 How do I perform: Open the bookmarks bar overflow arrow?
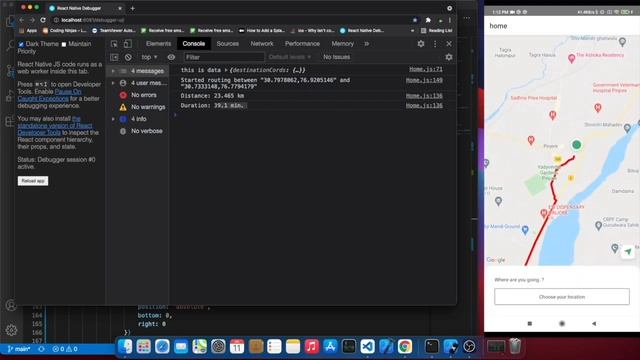[412, 31]
